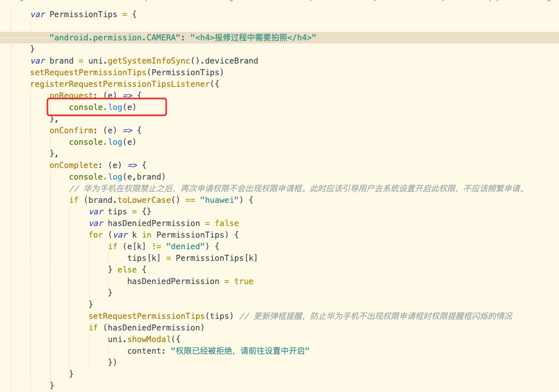Click console.log(e) inside the red box
The width and height of the screenshot is (559, 392).
point(103,107)
